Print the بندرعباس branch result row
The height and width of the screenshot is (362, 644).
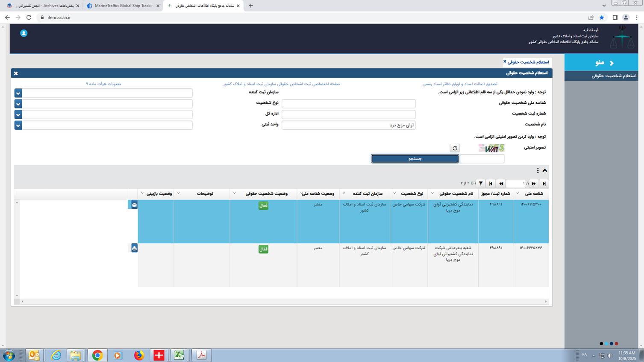(x=134, y=248)
